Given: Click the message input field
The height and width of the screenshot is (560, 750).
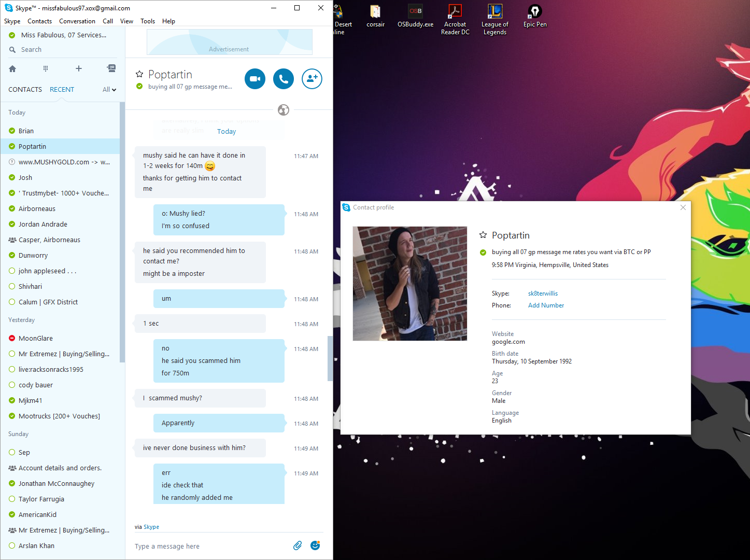Looking at the screenshot, I should [x=211, y=546].
